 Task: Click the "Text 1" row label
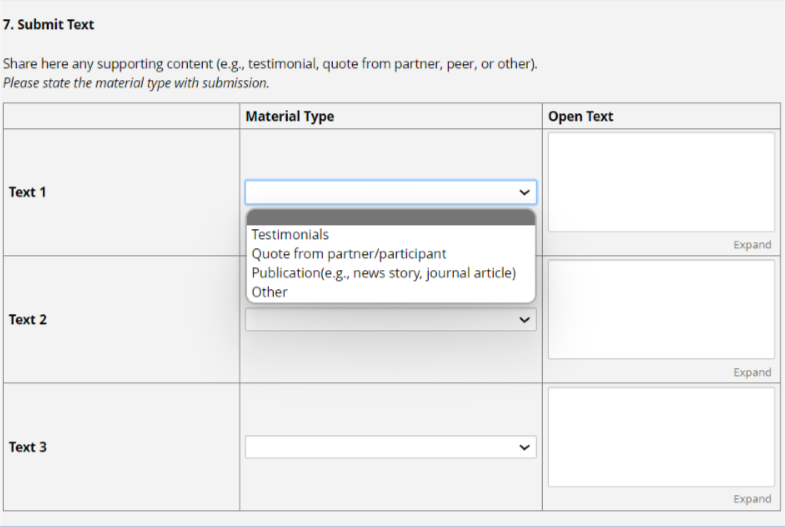pos(28,192)
